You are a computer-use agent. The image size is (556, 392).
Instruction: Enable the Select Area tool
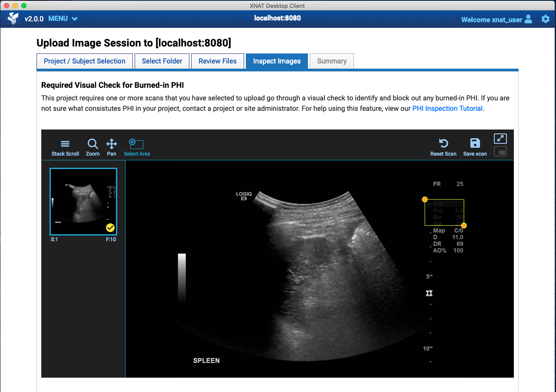[136, 147]
